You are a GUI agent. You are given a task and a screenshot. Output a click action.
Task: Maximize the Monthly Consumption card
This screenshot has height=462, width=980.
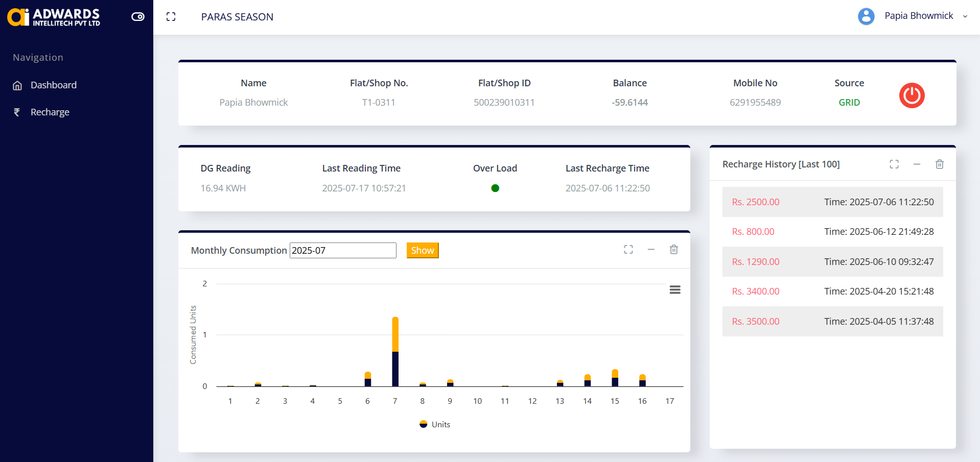pyautogui.click(x=628, y=250)
